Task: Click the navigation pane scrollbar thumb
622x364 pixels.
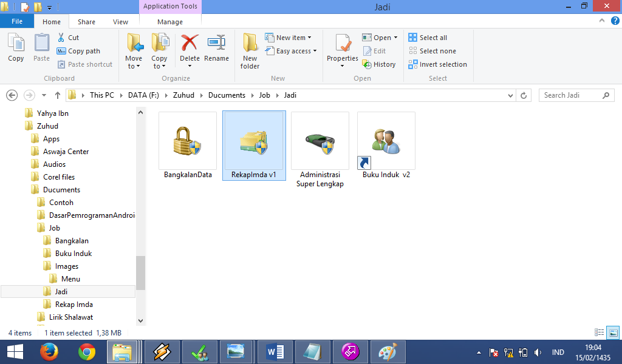Action: pos(140,273)
